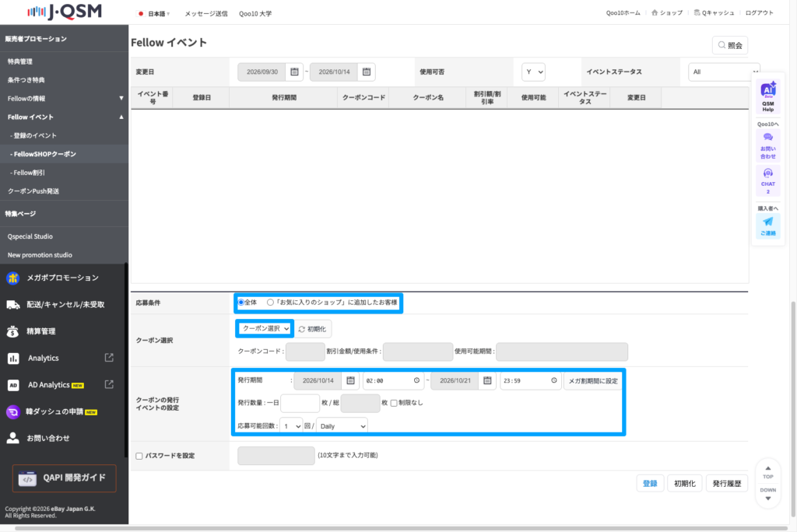The height and width of the screenshot is (532, 797).
Task: Open メッセージ送信 in top bar
Action: 205,14
